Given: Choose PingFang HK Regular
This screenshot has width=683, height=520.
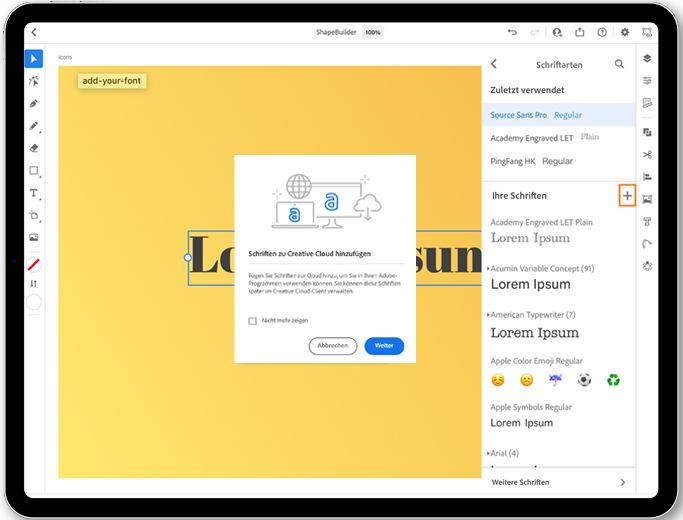Looking at the screenshot, I should pos(559,161).
